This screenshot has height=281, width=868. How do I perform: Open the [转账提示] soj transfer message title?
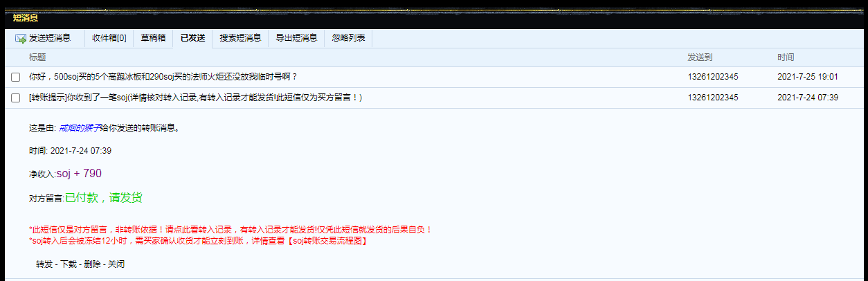(195, 98)
